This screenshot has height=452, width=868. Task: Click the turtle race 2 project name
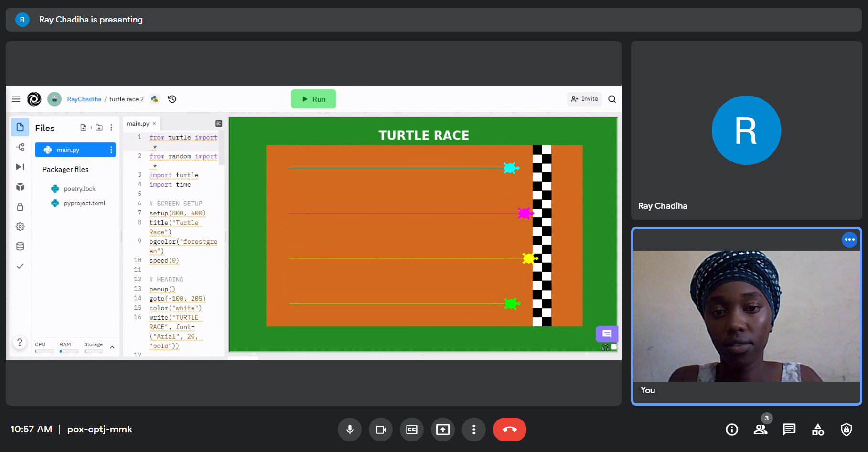[127, 99]
